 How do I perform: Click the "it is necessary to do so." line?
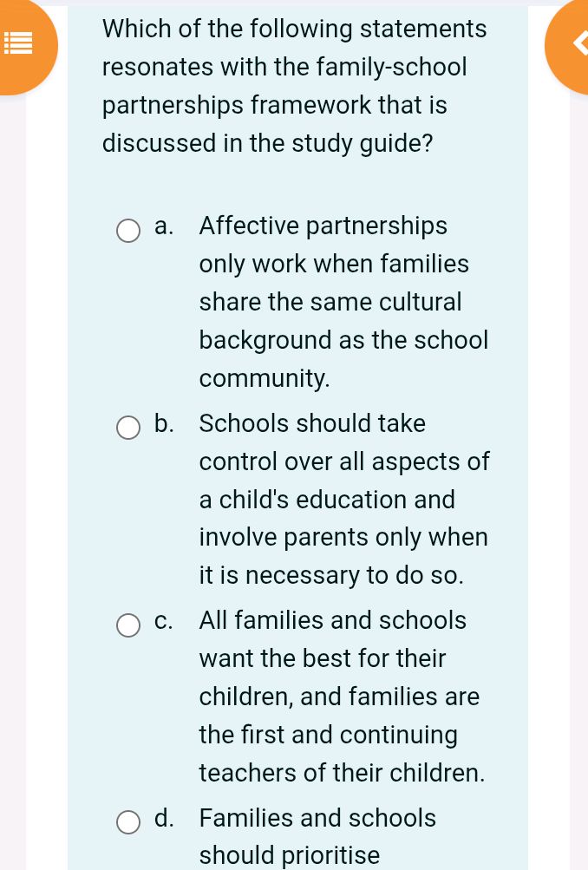[x=331, y=575]
